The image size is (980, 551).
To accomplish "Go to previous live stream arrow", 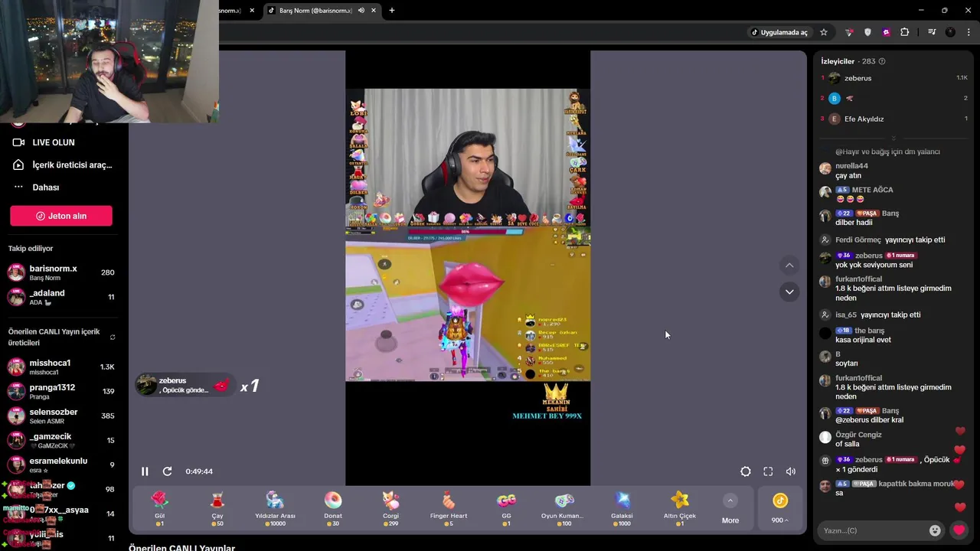I will click(789, 266).
